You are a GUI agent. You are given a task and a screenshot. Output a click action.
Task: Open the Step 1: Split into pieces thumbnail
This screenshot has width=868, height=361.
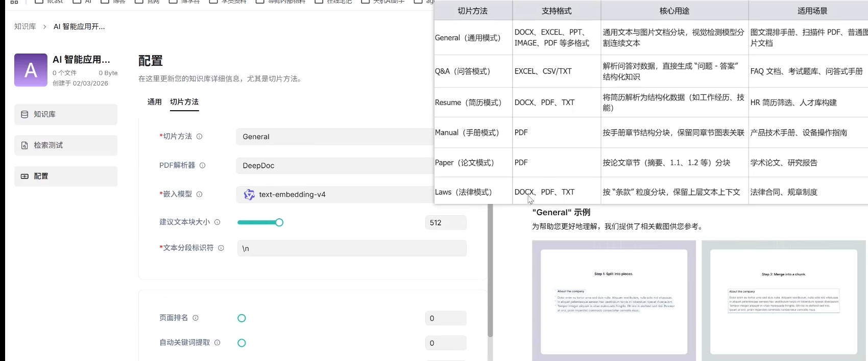point(614,301)
